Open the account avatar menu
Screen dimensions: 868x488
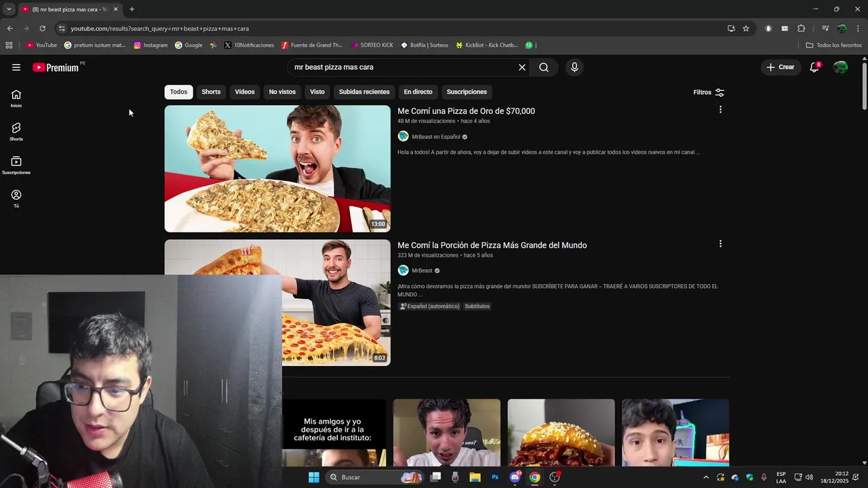(840, 67)
